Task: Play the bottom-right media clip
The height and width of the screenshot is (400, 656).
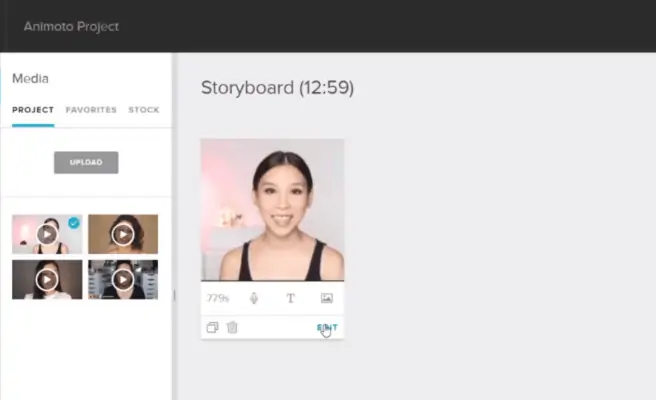Action: pyautogui.click(x=122, y=280)
